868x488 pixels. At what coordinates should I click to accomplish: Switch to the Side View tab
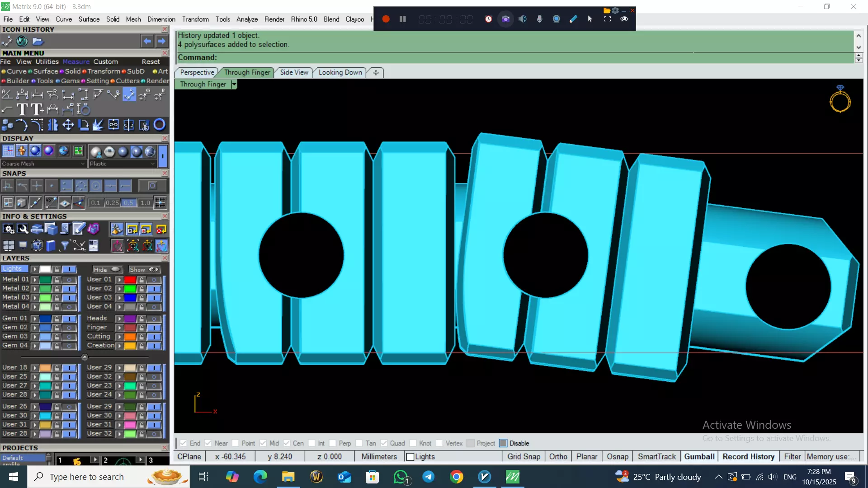point(294,72)
